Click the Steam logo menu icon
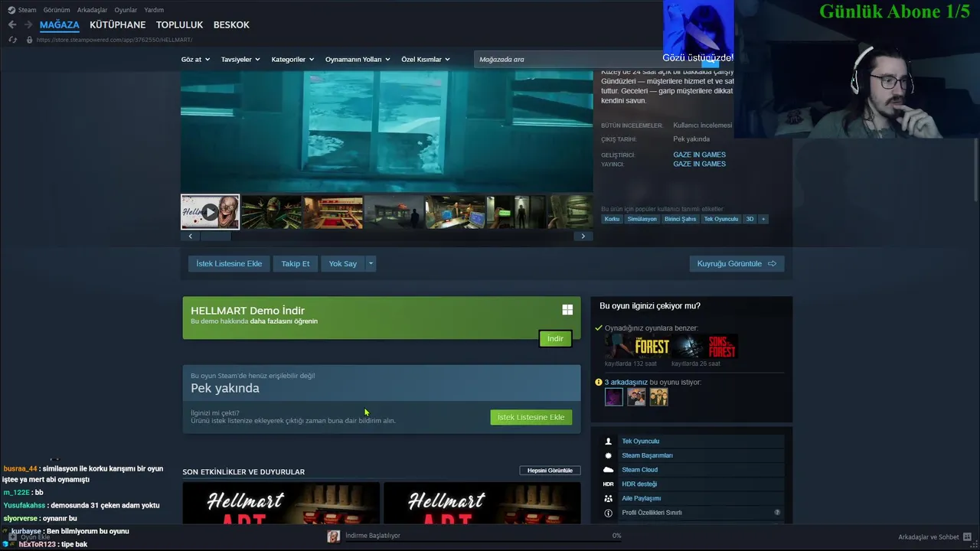Image resolution: width=980 pixels, height=551 pixels. [x=11, y=10]
